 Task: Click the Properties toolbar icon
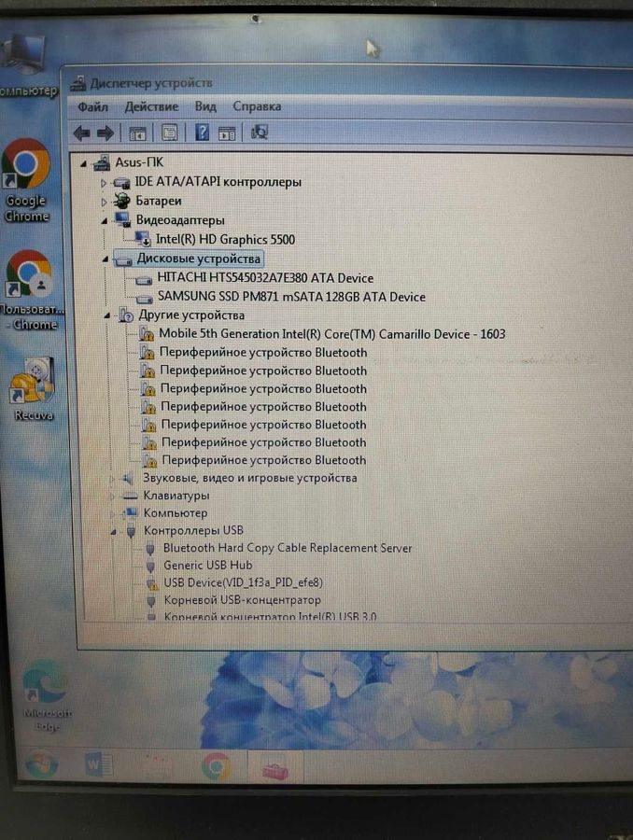[169, 133]
